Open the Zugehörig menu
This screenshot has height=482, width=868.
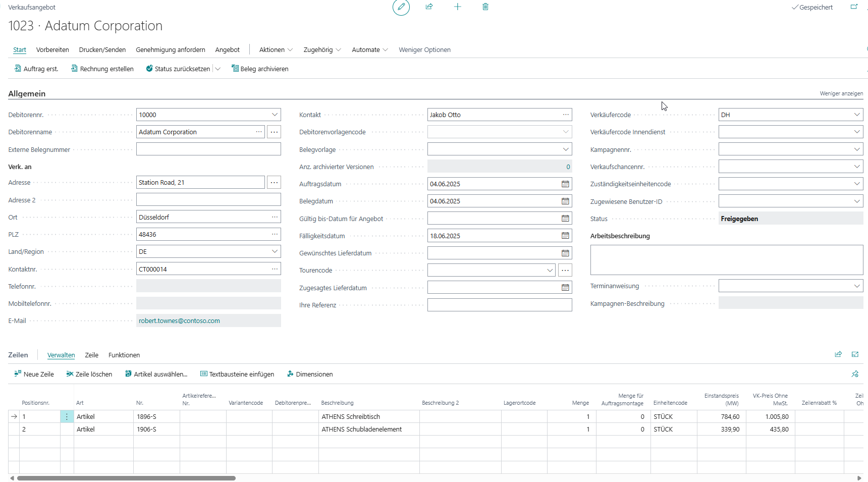pos(322,49)
